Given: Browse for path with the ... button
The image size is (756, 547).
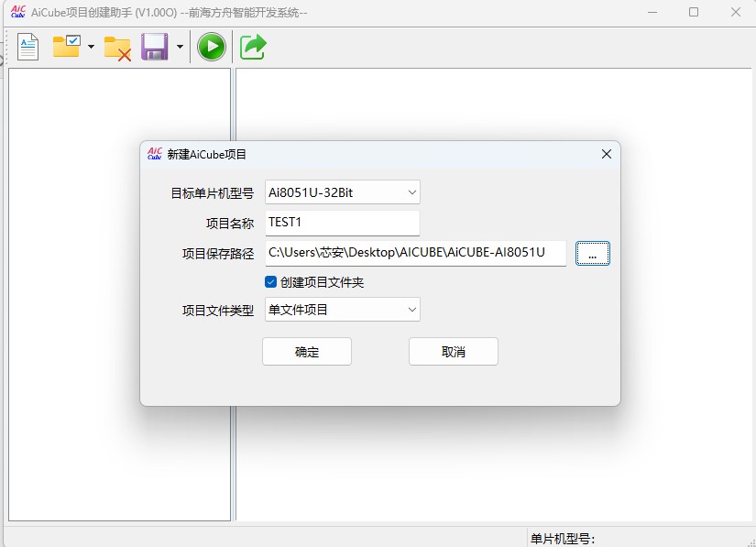Looking at the screenshot, I should (x=593, y=254).
